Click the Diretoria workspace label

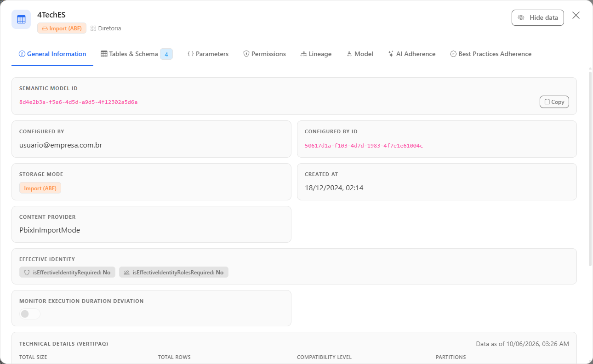(x=109, y=28)
